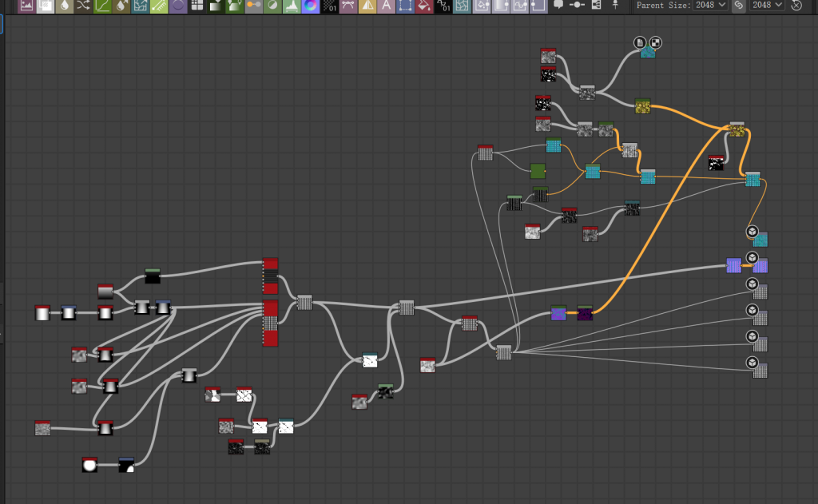
Task: Add a Curve node from the toolbar
Action: [103, 6]
